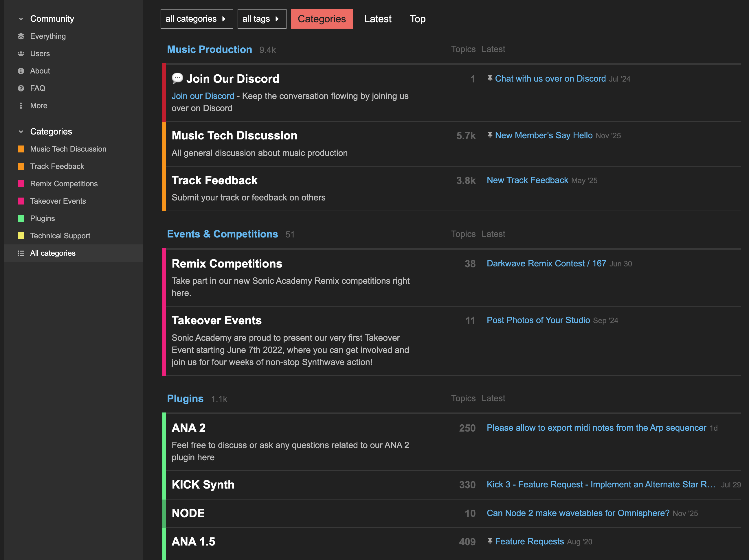
Task: Click the Users group icon
Action: click(x=21, y=54)
